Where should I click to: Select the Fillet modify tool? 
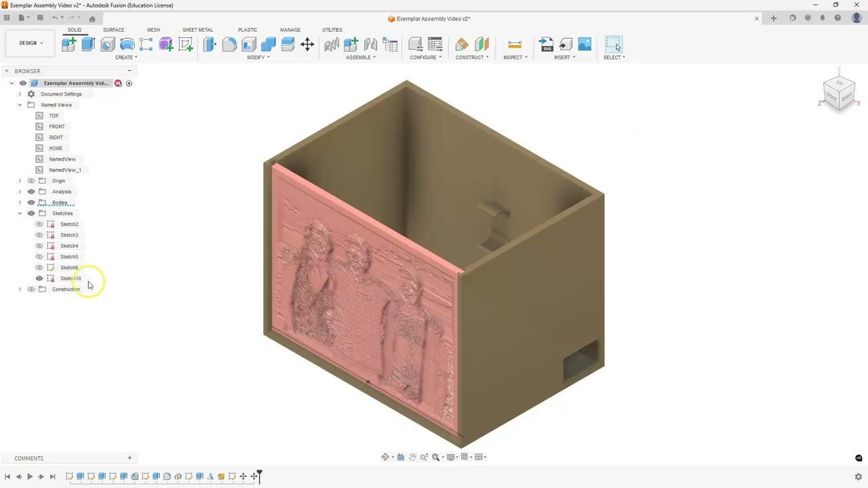point(229,45)
